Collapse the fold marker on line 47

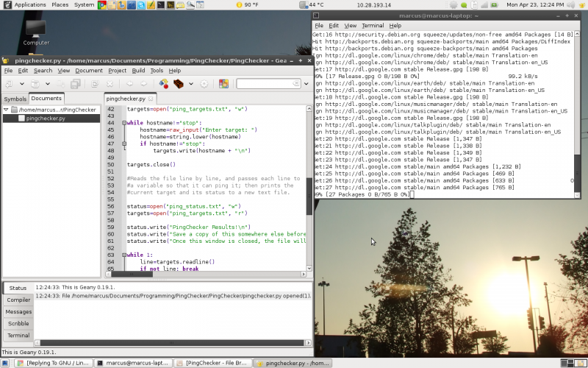[124, 144]
